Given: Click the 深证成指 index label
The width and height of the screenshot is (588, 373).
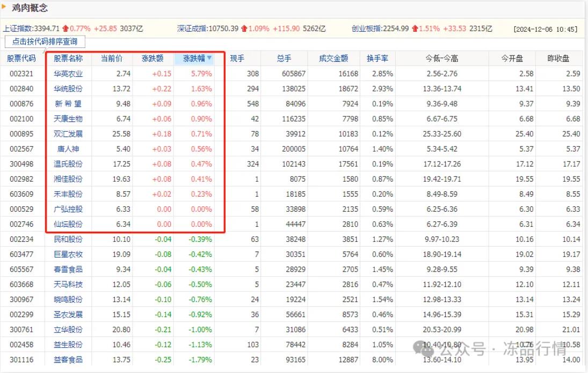Looking at the screenshot, I should 192,28.
